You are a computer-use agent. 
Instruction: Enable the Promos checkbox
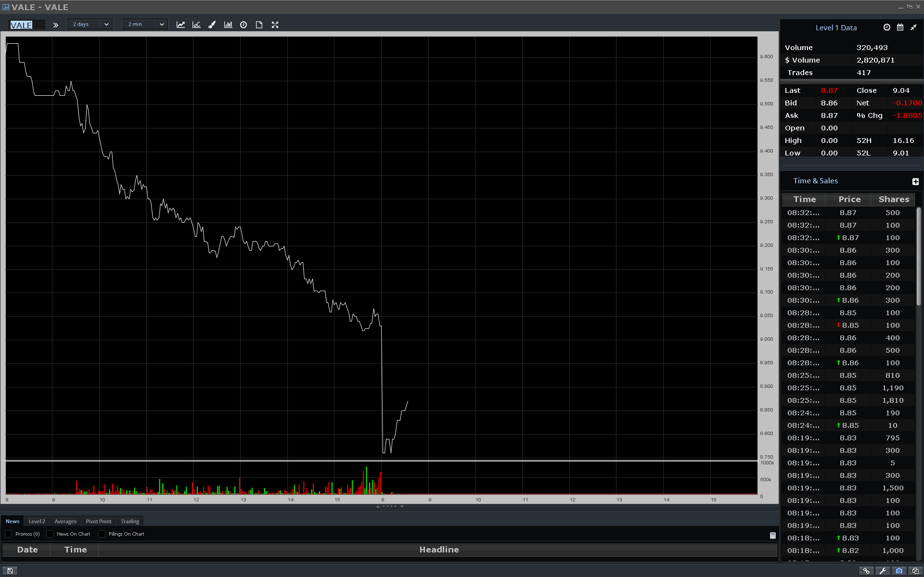coord(9,534)
